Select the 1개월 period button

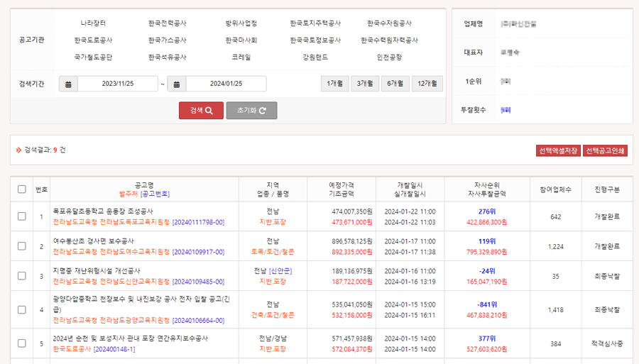click(x=334, y=84)
